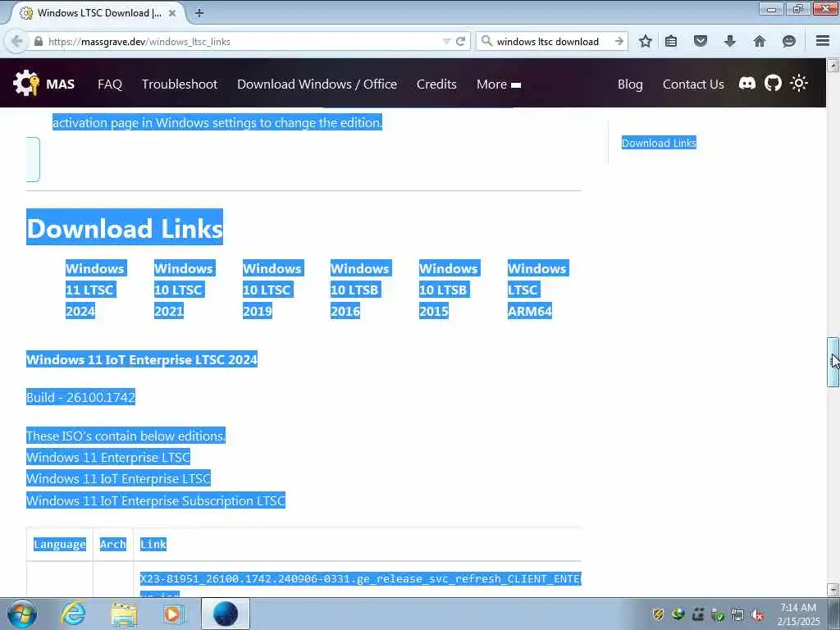
Task: Click the yellow security shield tray icon
Action: [x=658, y=614]
